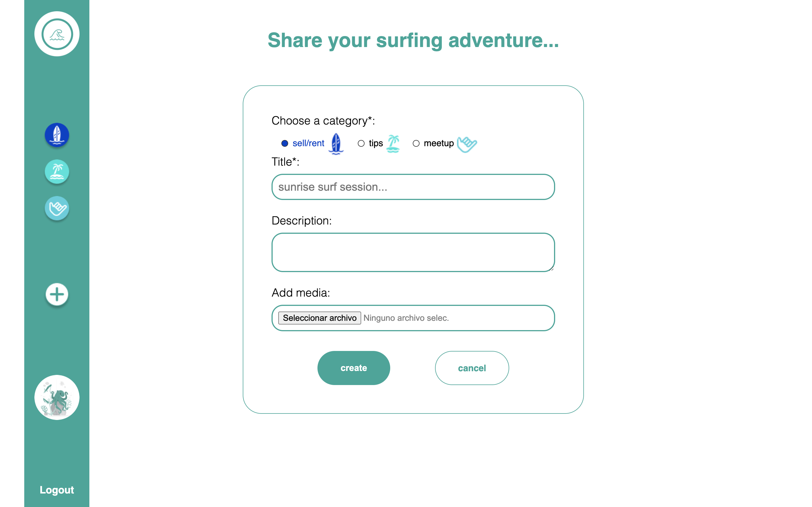Click the Seleccionar archivo button
The height and width of the screenshot is (507, 812).
319,318
